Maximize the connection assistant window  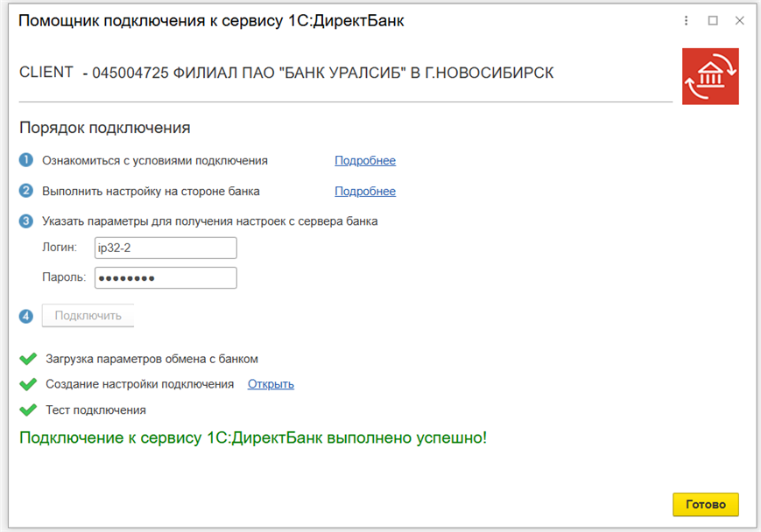click(713, 21)
